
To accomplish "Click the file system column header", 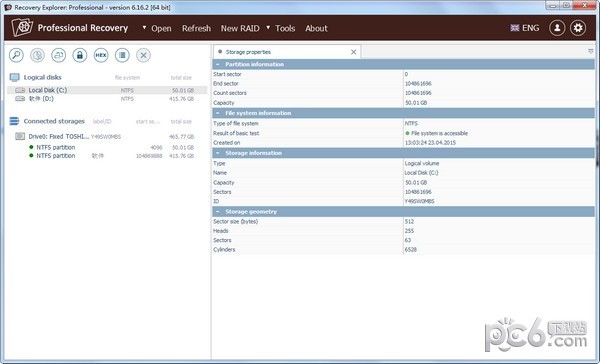I will 127,78.
